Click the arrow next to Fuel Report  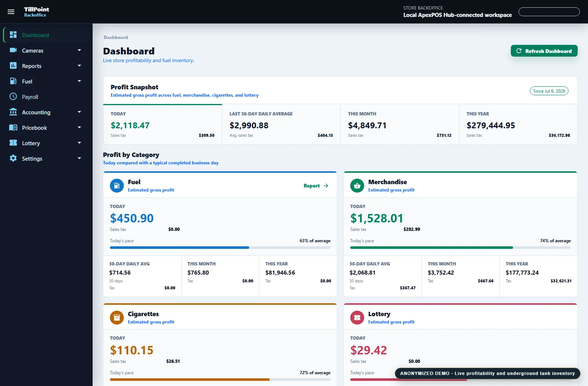326,186
